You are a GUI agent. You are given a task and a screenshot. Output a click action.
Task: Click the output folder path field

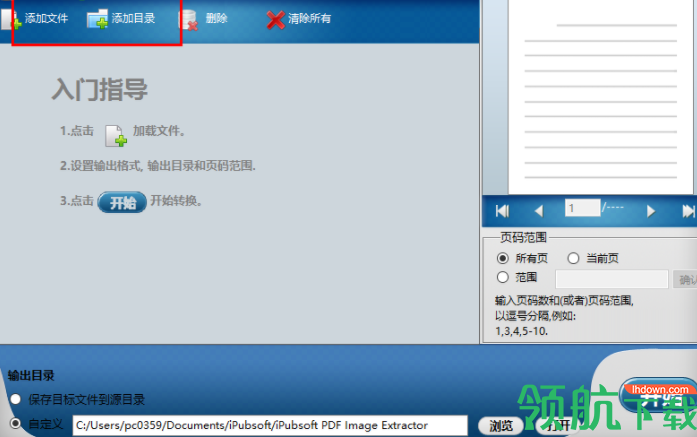270,426
